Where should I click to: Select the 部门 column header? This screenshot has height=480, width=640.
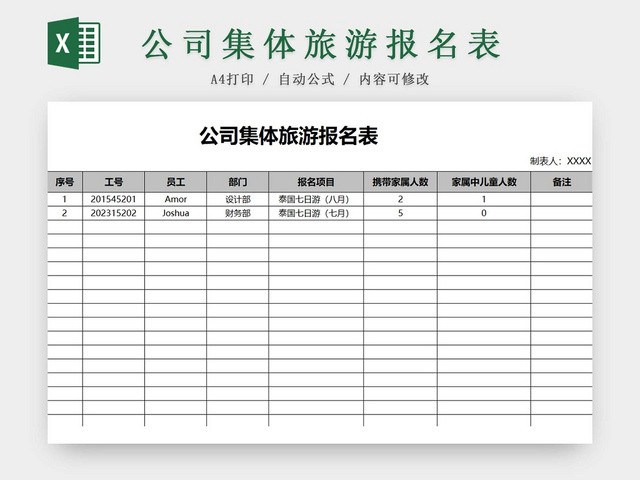coord(238,182)
